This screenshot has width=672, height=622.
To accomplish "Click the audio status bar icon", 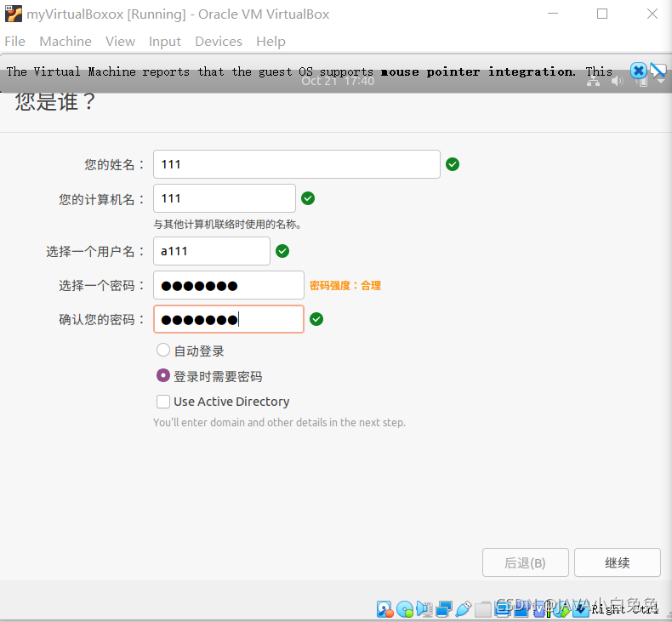I will 424,608.
